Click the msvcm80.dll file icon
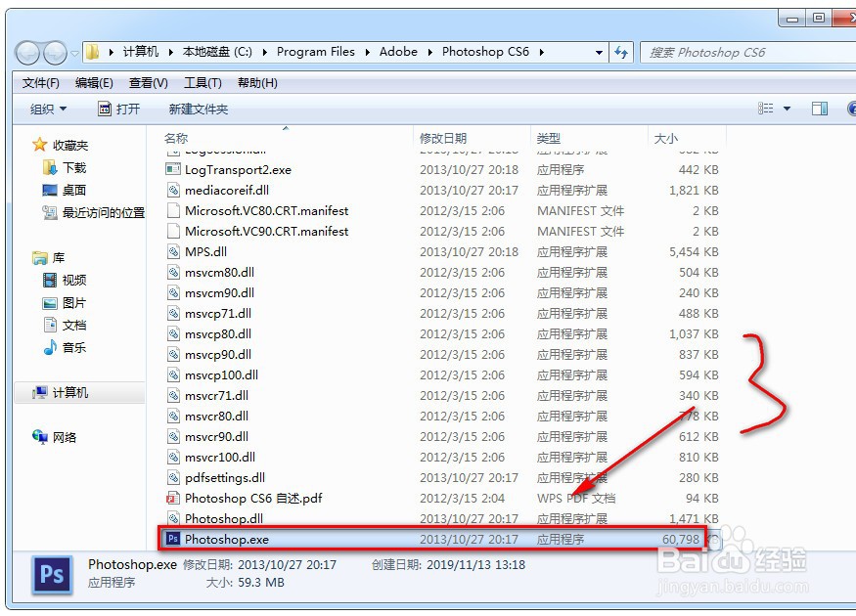The width and height of the screenshot is (856, 616). tap(173, 272)
